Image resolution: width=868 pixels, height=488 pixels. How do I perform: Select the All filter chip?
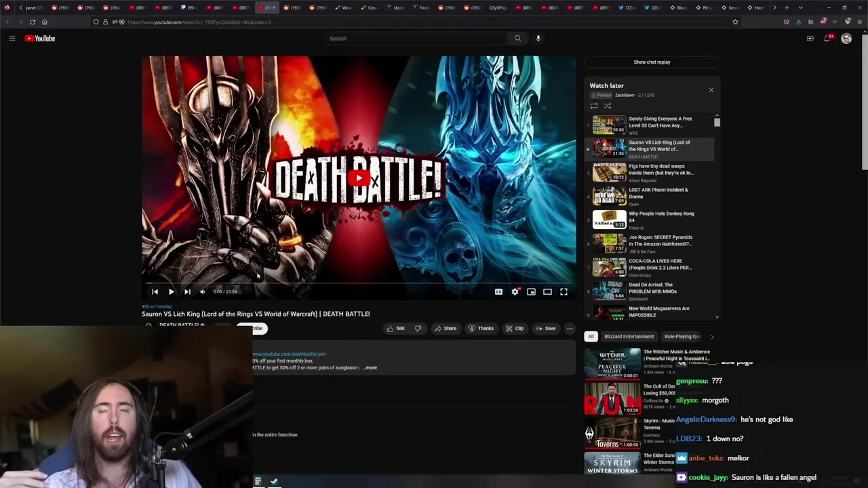click(x=591, y=337)
